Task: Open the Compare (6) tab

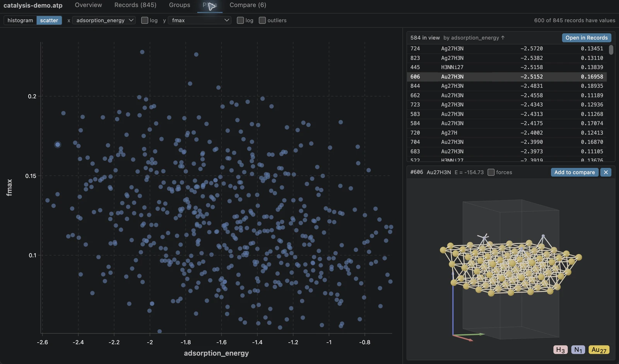Action: [x=248, y=5]
